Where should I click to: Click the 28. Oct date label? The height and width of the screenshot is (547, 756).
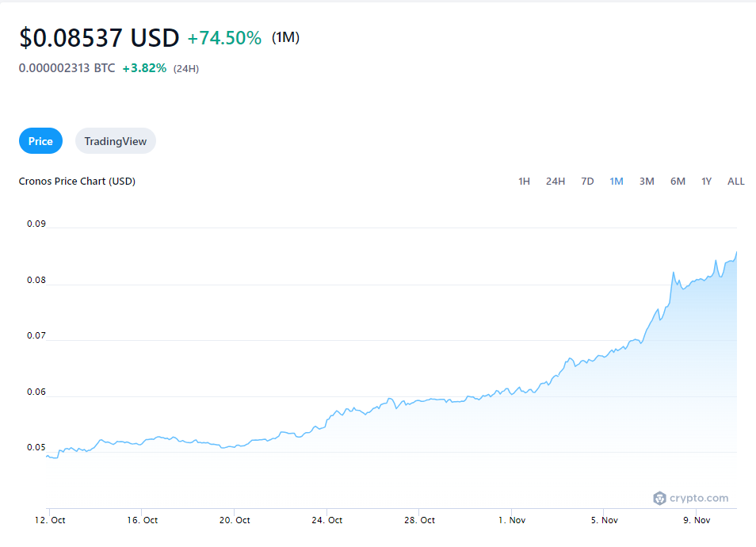[419, 520]
